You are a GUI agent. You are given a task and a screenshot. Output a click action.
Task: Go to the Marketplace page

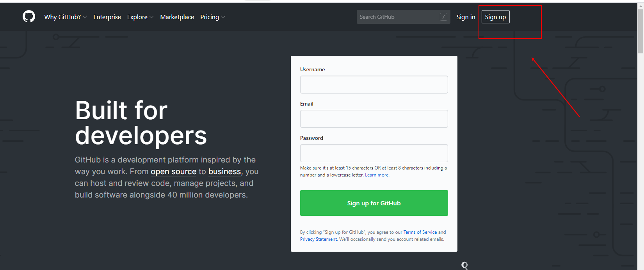tap(177, 17)
